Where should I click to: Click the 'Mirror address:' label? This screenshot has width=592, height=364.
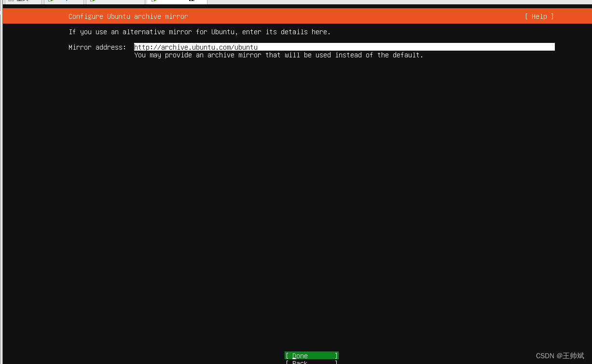pos(97,47)
